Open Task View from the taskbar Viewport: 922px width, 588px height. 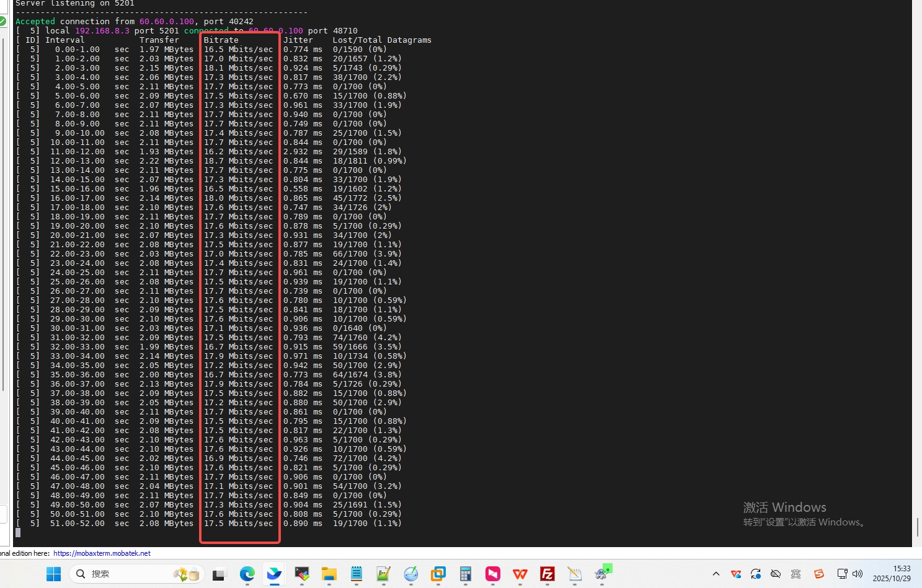[218, 574]
